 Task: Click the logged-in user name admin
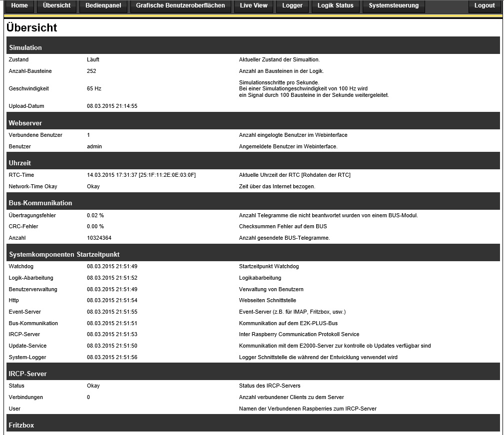coord(94,147)
